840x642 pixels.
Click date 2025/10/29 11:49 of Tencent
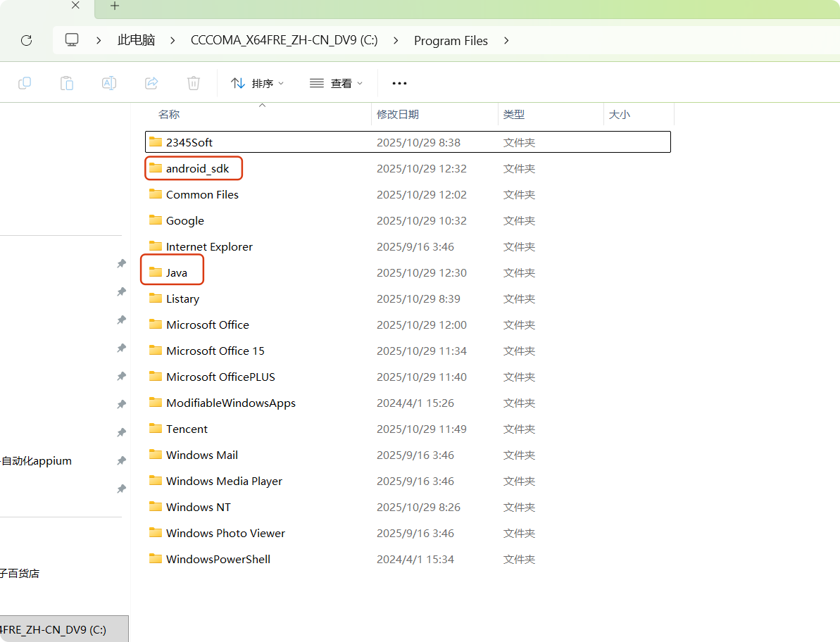coord(421,429)
